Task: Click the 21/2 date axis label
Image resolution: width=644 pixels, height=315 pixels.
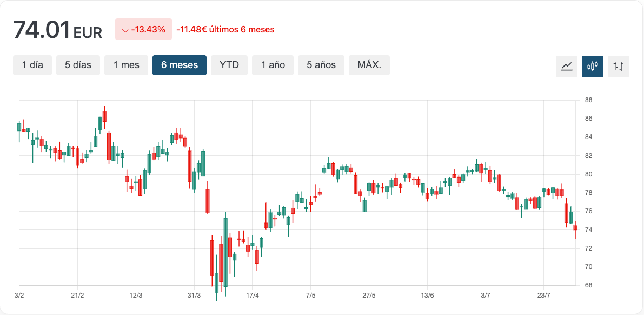Action: pyautogui.click(x=78, y=296)
